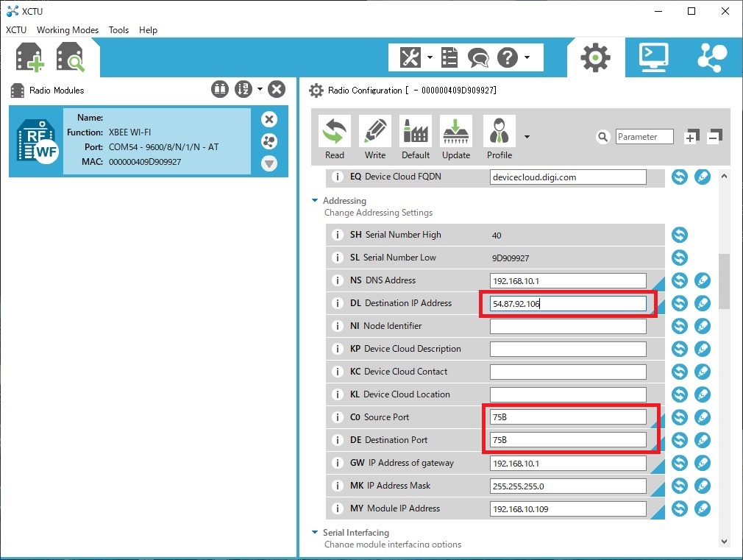Click the Parameter search field

tap(644, 137)
